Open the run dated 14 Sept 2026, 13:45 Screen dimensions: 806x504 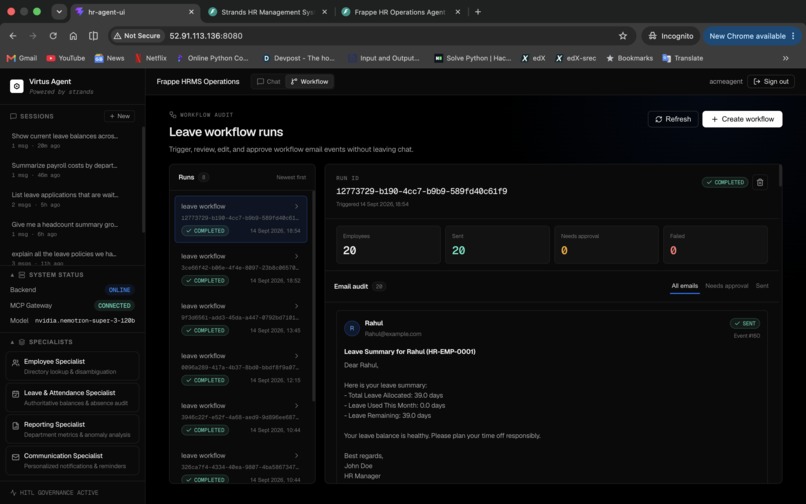tap(241, 318)
